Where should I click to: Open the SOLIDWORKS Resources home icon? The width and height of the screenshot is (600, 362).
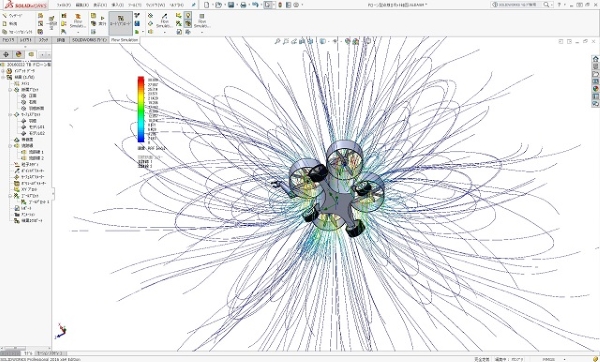[595, 59]
